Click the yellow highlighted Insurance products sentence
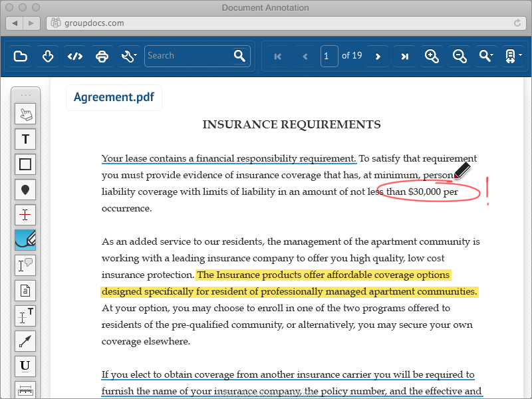Screen dimensions: 532x399 pos(290,283)
